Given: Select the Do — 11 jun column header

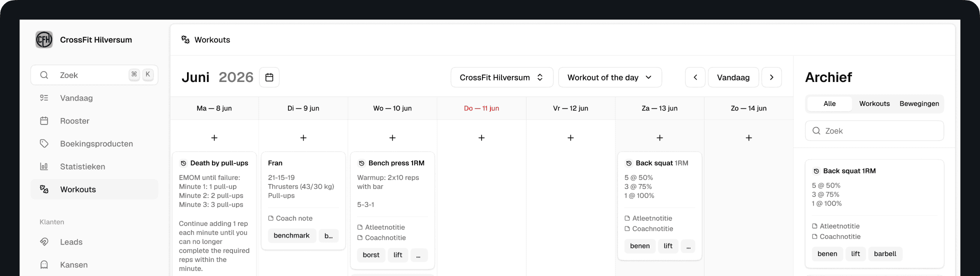Looking at the screenshot, I should (x=481, y=108).
